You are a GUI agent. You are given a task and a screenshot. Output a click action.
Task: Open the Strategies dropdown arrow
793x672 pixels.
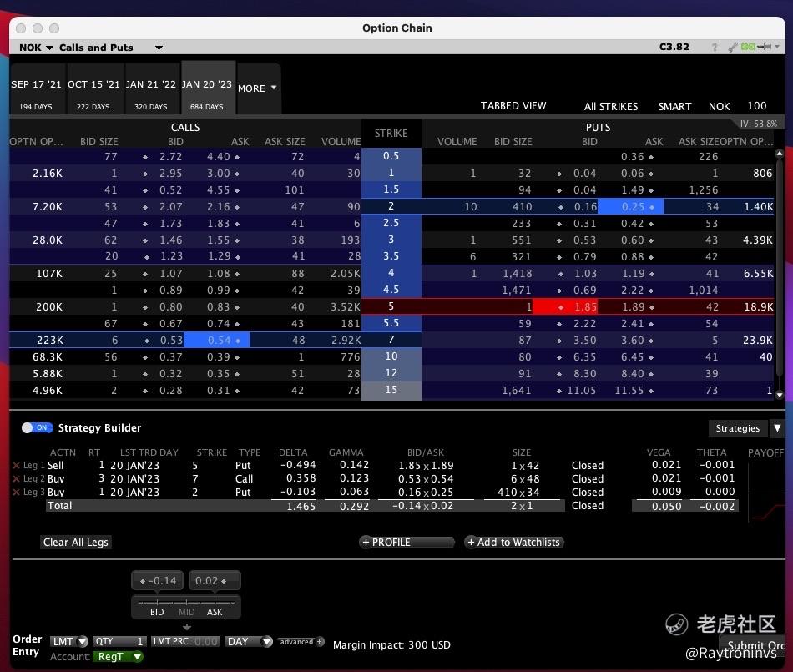click(777, 428)
